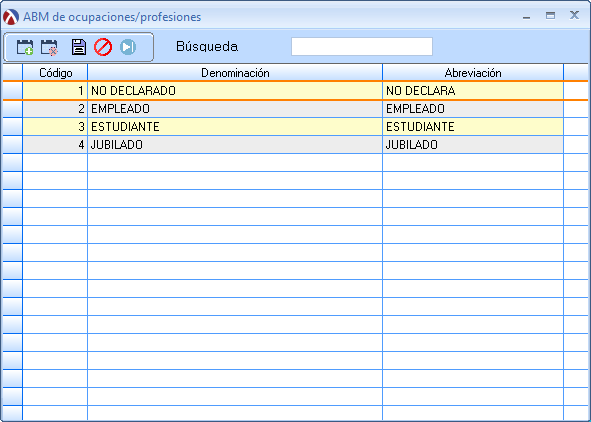Click the delete record icon
This screenshot has height=422, width=591.
click(x=49, y=47)
